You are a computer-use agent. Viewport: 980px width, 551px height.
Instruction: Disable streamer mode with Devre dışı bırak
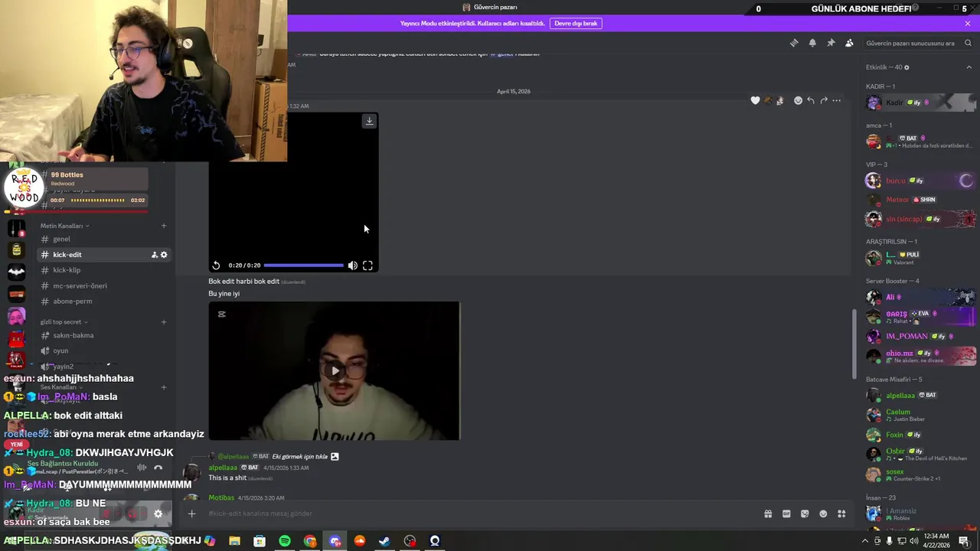[x=576, y=24]
